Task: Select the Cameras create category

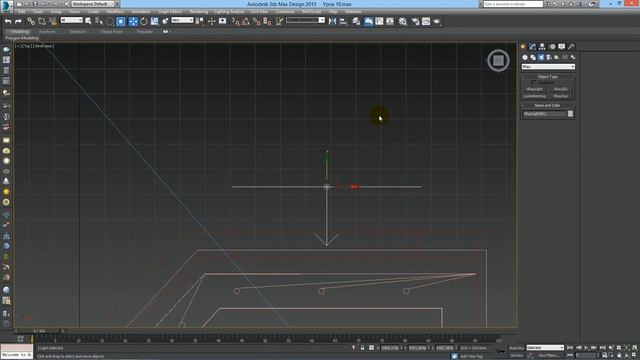Action: point(549,58)
